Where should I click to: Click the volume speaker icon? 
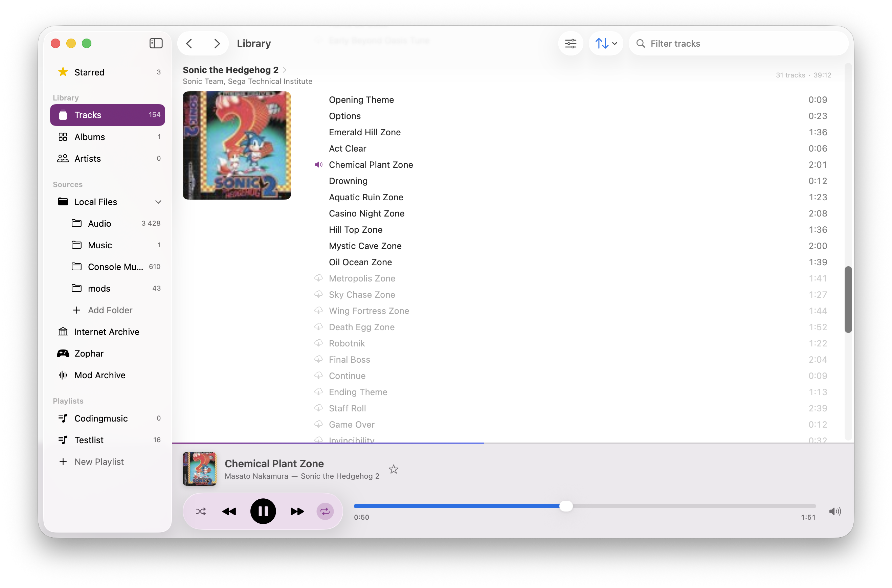click(x=834, y=511)
